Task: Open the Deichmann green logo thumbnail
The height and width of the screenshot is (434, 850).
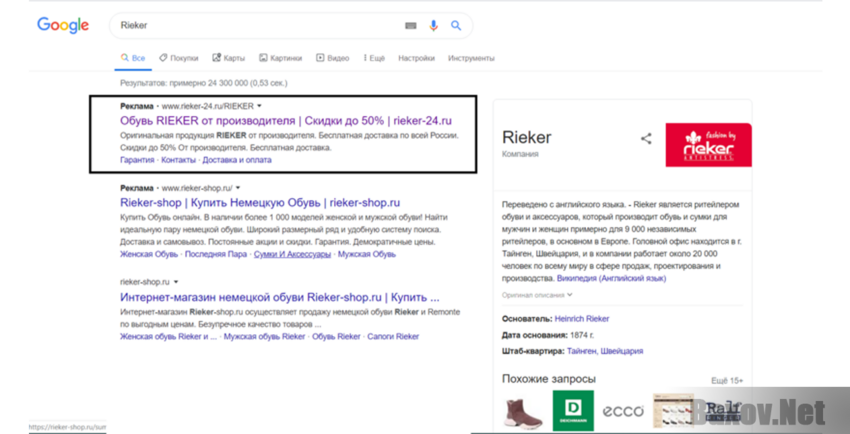Action: 573,411
